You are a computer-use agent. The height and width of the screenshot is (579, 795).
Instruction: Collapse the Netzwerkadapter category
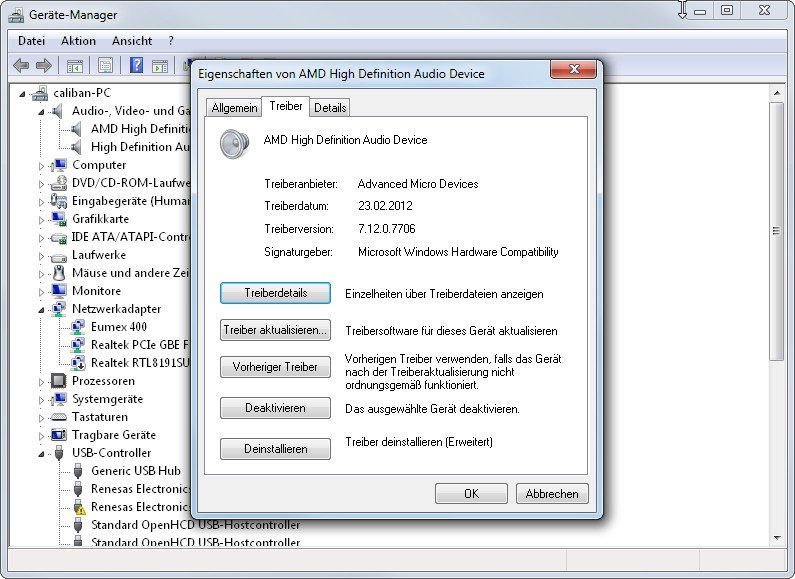(x=42, y=309)
